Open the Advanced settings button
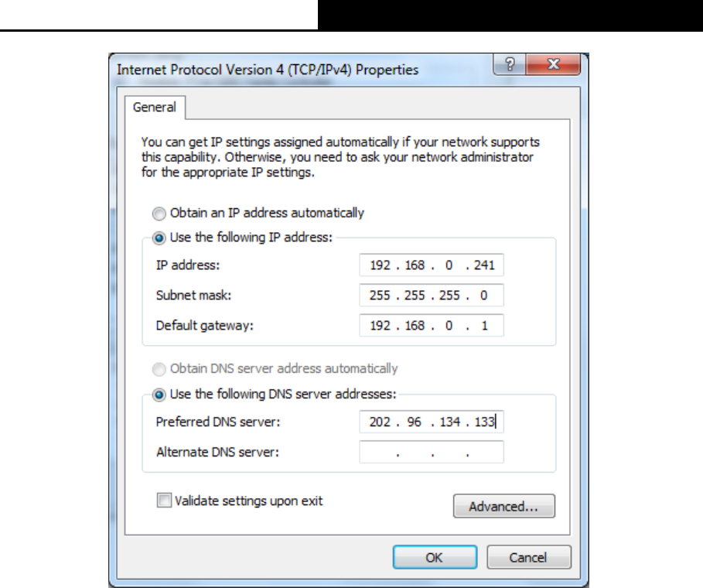This screenshot has height=588, width=703. (504, 506)
